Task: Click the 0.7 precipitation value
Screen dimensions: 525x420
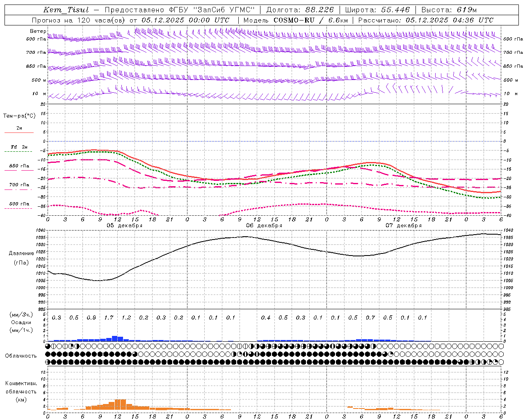Action: (370, 318)
